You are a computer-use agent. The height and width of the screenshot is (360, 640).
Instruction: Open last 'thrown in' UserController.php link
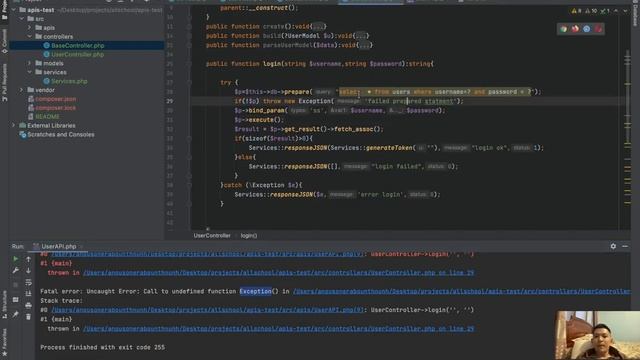click(278, 329)
